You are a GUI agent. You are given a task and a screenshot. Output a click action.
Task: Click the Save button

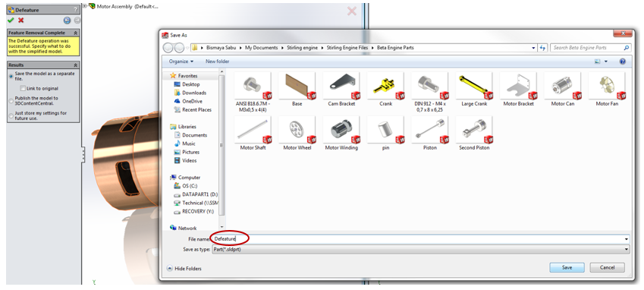point(567,267)
